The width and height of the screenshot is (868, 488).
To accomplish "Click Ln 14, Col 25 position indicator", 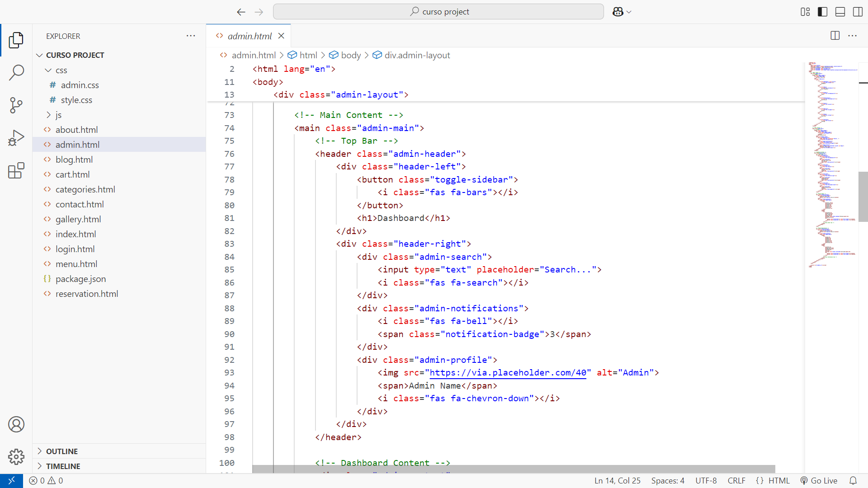I will 617,481.
